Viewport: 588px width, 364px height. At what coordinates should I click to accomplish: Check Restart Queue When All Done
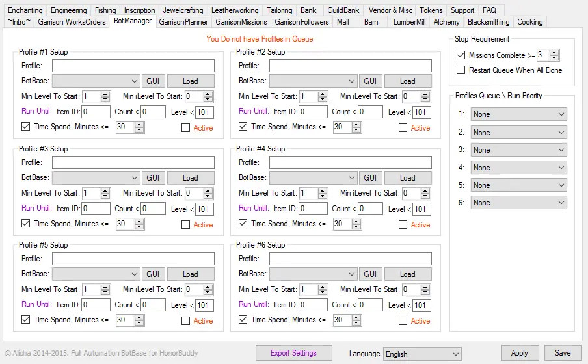click(461, 70)
